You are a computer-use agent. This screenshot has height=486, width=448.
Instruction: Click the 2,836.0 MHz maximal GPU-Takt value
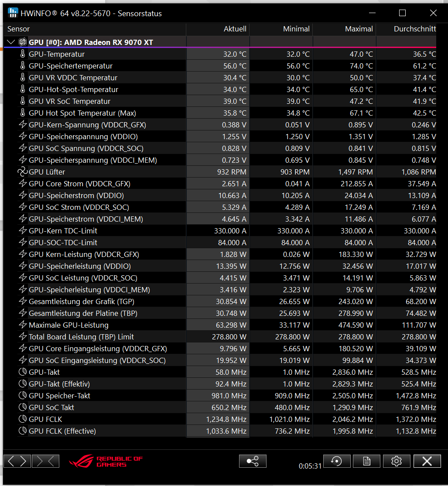[x=353, y=372]
